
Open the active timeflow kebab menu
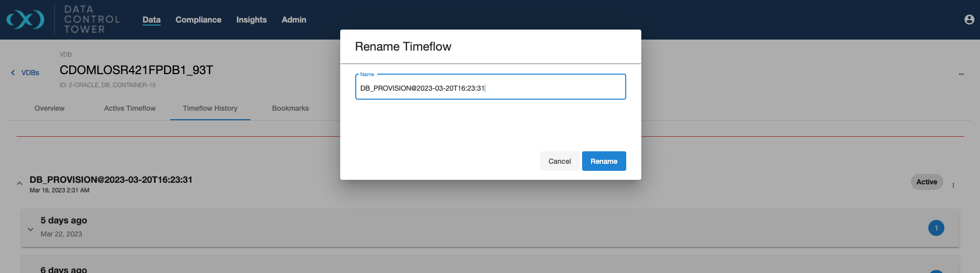pos(953,185)
